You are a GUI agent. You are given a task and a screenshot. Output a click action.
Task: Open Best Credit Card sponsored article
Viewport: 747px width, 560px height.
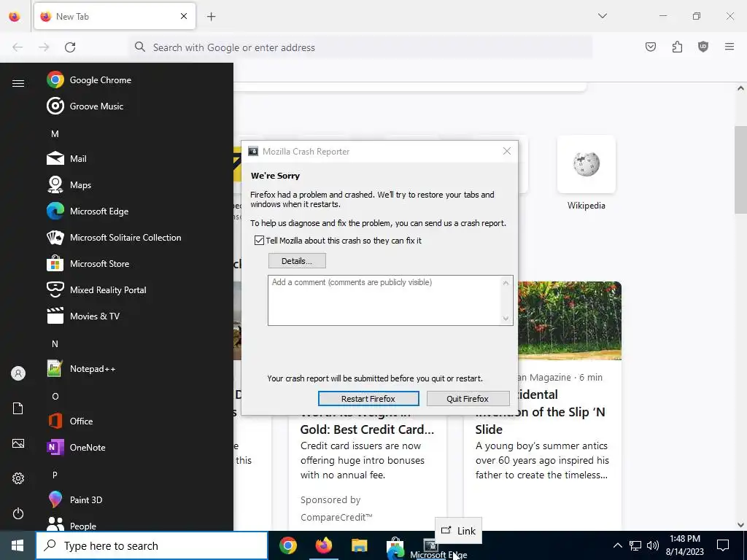tap(368, 429)
